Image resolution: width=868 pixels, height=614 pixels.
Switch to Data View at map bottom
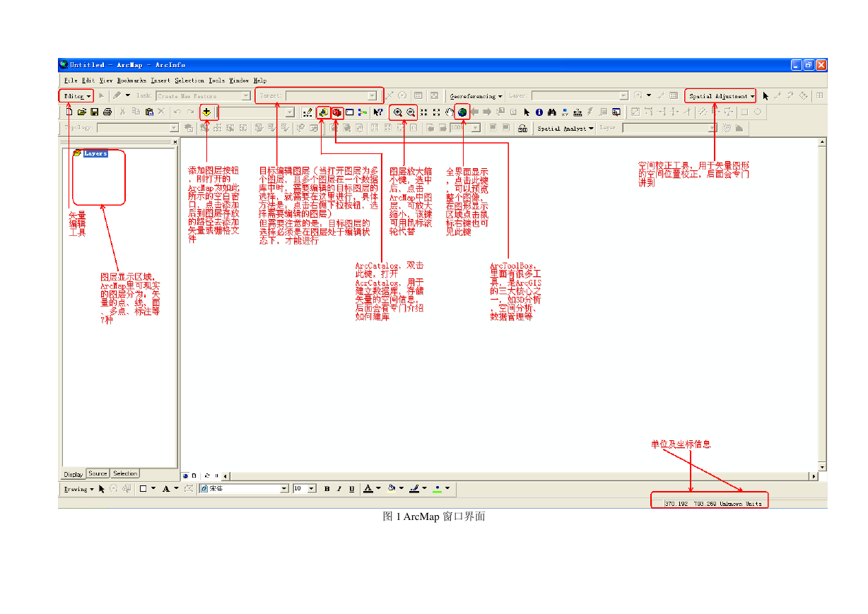click(185, 476)
